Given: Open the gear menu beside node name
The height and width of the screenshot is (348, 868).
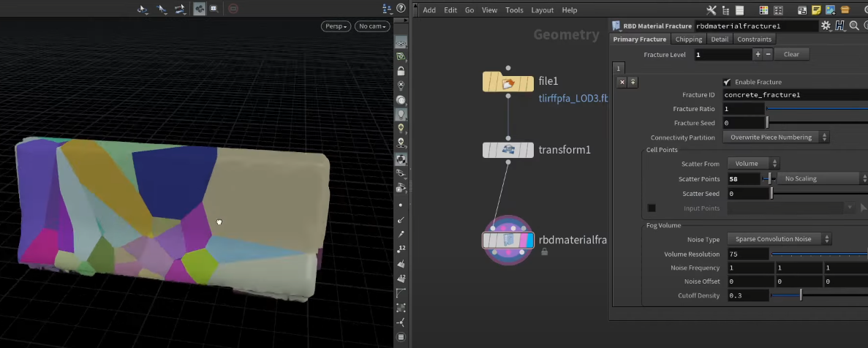Looking at the screenshot, I should [826, 26].
